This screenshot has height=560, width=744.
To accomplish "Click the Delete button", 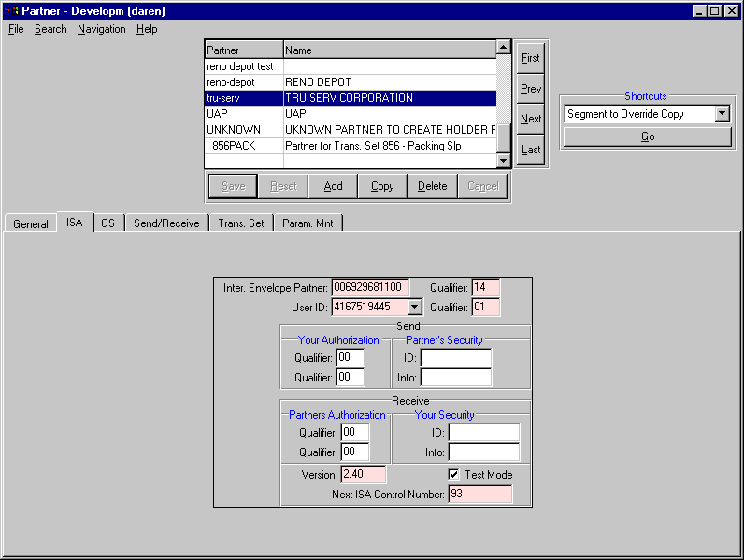I will pos(432,186).
